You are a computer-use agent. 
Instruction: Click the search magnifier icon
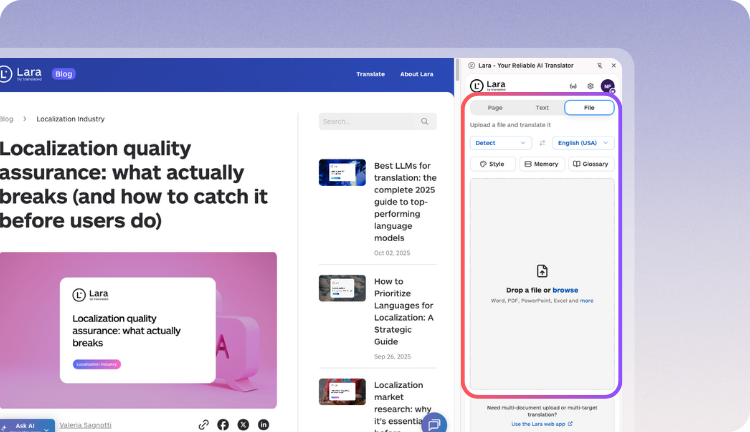(424, 122)
